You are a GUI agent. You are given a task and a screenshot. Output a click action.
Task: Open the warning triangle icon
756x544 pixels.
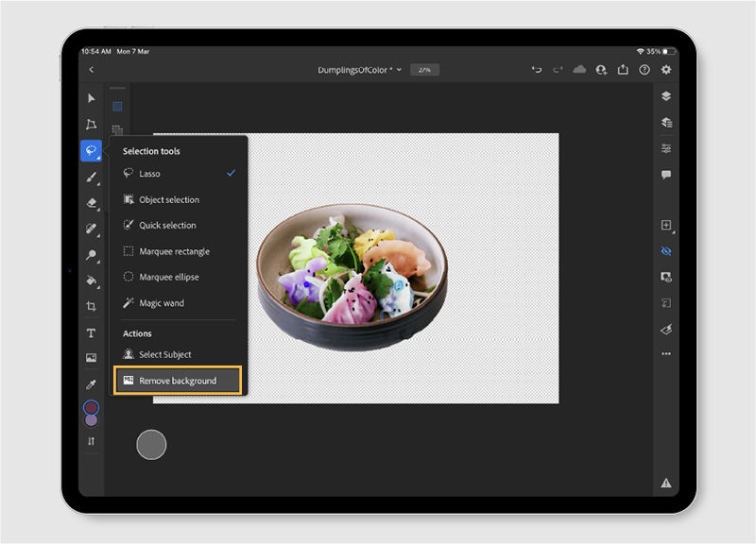coord(666,483)
